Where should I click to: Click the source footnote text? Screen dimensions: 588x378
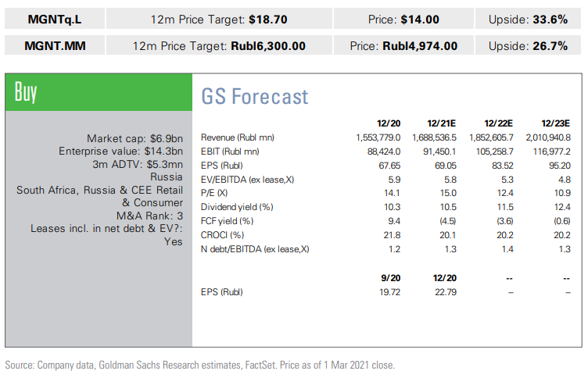pos(200,365)
